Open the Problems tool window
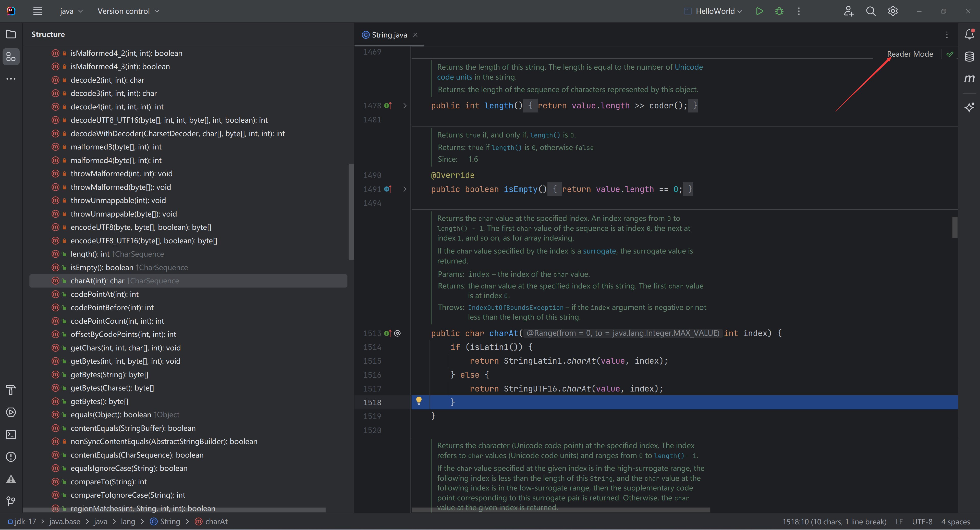 (x=11, y=457)
